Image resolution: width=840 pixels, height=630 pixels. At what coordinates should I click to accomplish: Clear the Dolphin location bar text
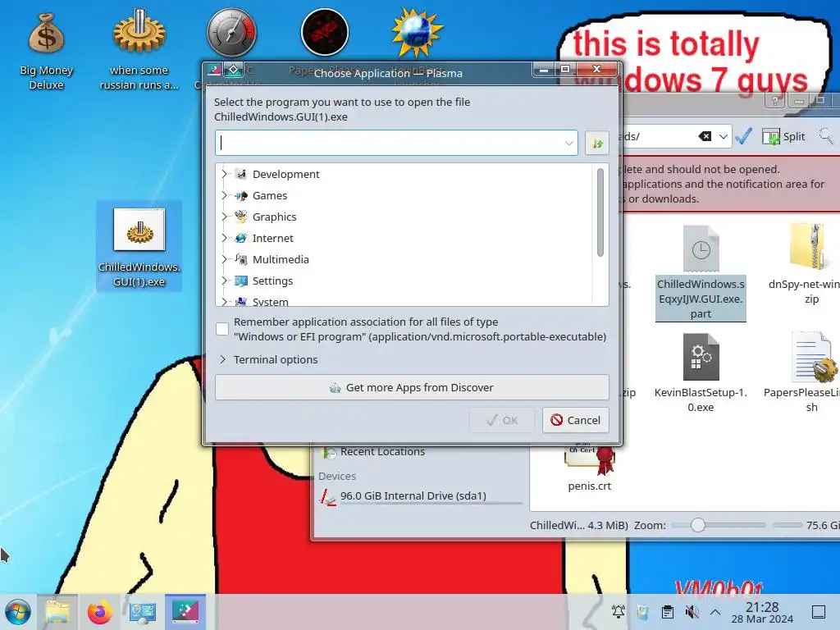tap(705, 137)
